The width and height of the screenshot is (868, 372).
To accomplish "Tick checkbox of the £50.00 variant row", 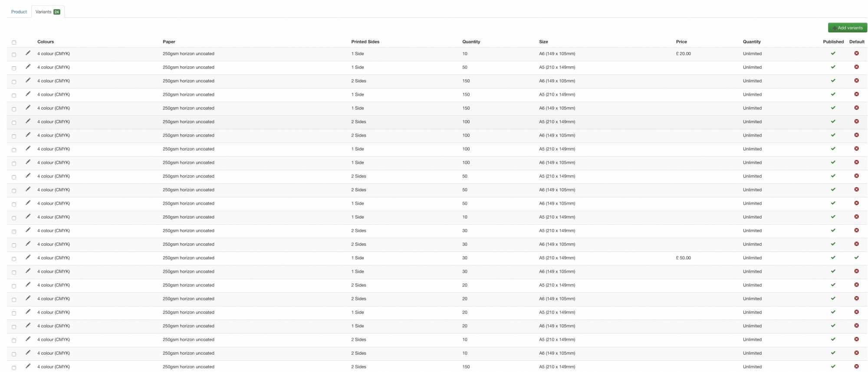I will coord(14,259).
